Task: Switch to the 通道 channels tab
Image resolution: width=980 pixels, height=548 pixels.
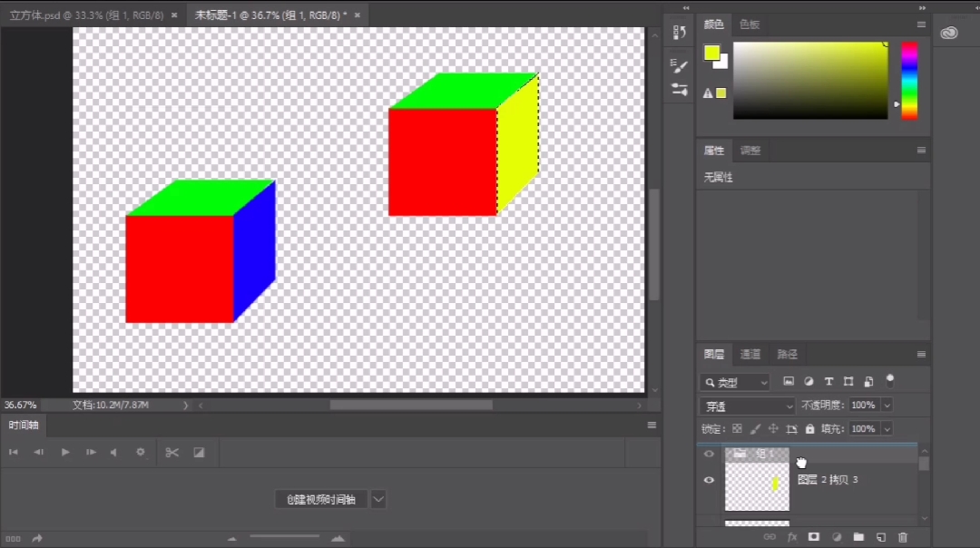Action: [x=750, y=354]
